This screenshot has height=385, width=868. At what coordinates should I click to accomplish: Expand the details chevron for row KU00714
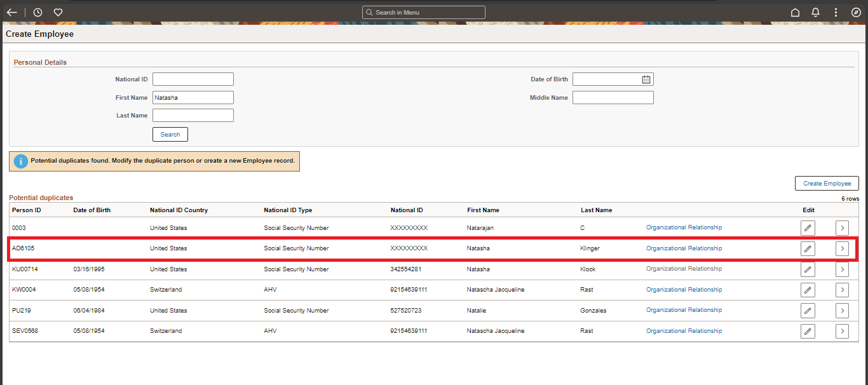point(842,269)
